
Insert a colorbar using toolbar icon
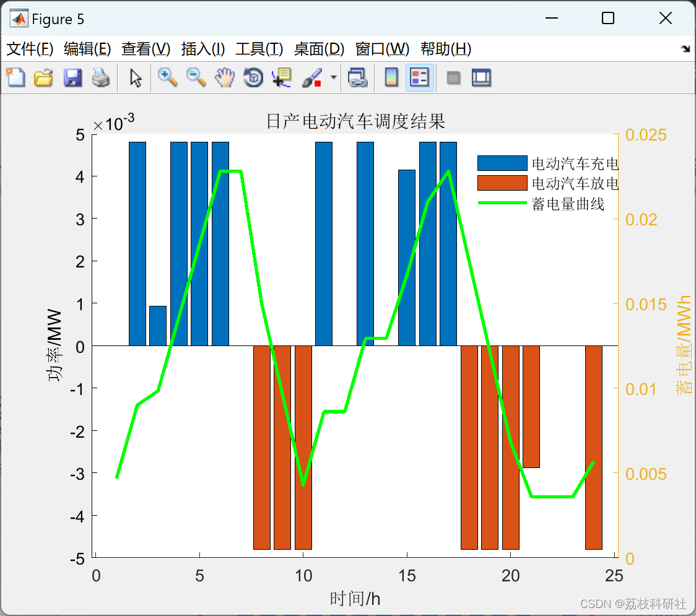391,77
